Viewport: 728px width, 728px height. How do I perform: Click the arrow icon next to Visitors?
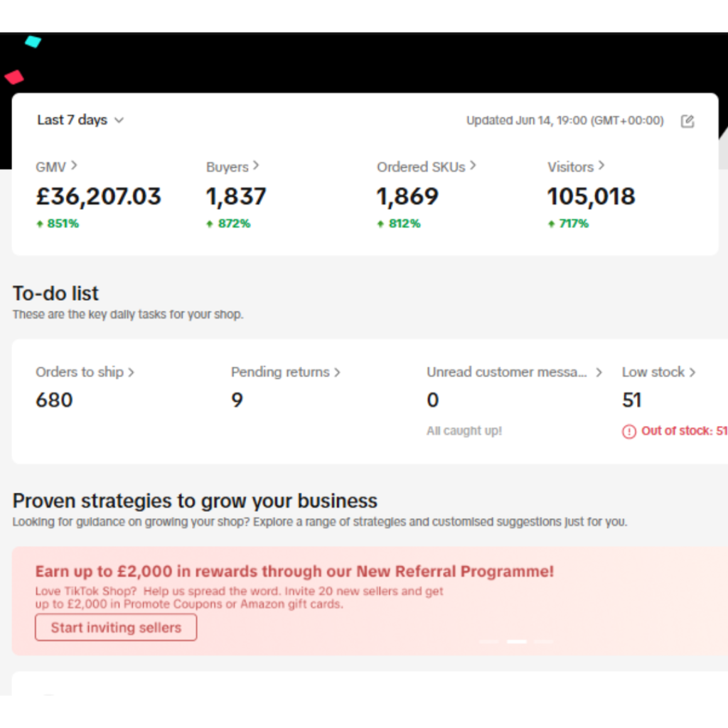click(x=601, y=166)
